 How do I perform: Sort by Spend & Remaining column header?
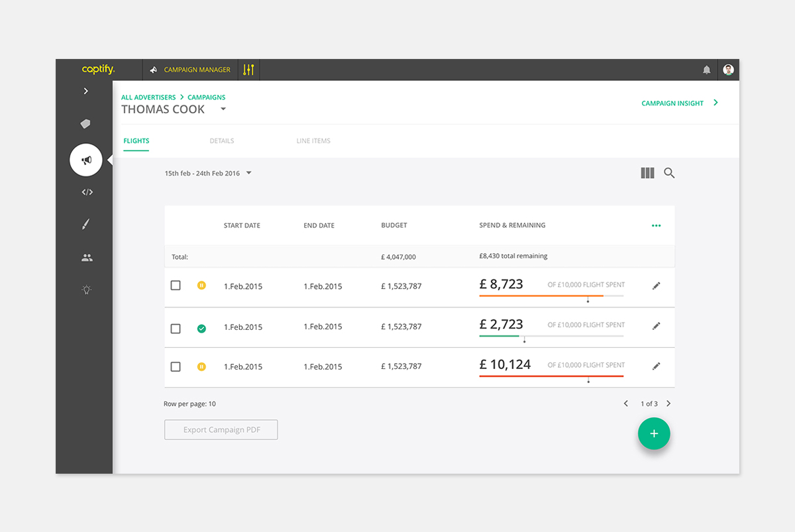(512, 225)
